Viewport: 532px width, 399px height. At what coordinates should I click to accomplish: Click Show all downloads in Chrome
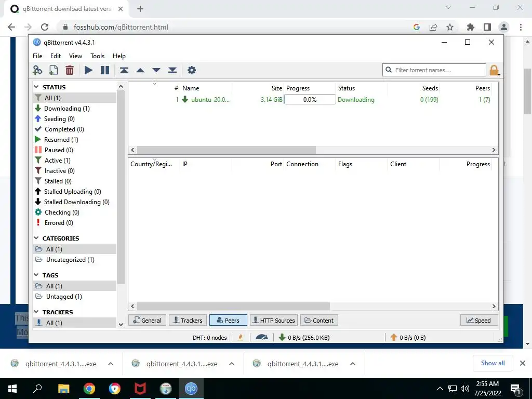pyautogui.click(x=493, y=363)
